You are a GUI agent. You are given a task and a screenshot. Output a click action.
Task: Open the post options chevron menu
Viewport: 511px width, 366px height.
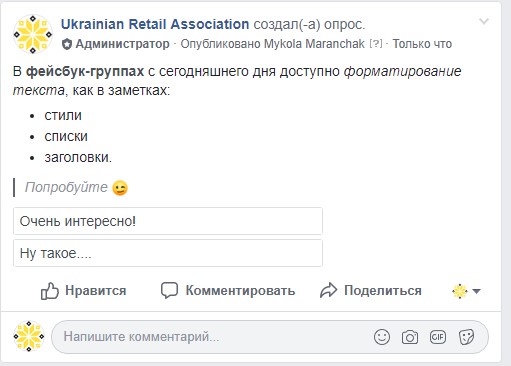pyautogui.click(x=484, y=22)
